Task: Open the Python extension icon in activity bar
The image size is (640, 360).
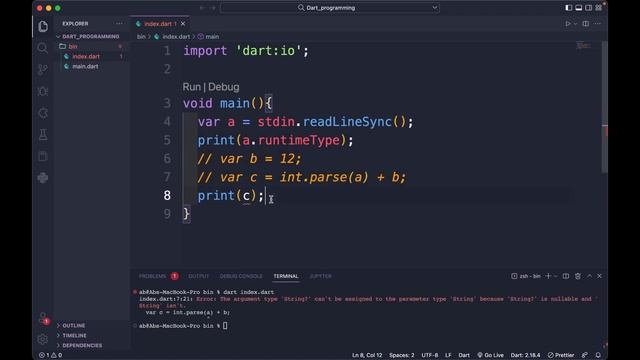Action: point(43,178)
